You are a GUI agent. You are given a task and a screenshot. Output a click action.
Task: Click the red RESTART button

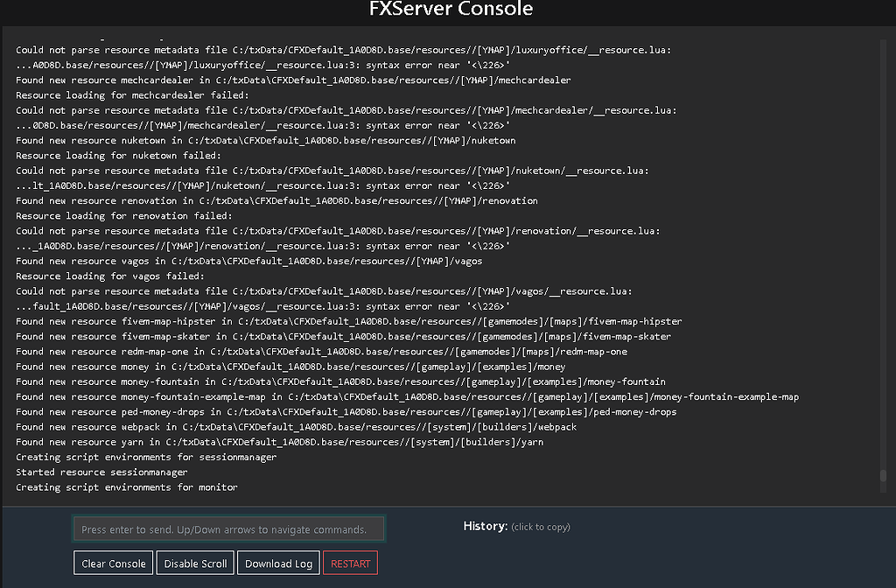click(350, 563)
